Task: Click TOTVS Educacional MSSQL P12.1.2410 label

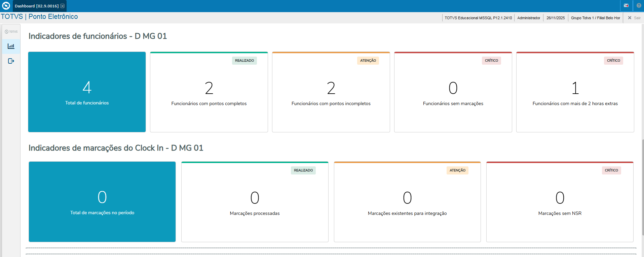Action: pyautogui.click(x=478, y=18)
